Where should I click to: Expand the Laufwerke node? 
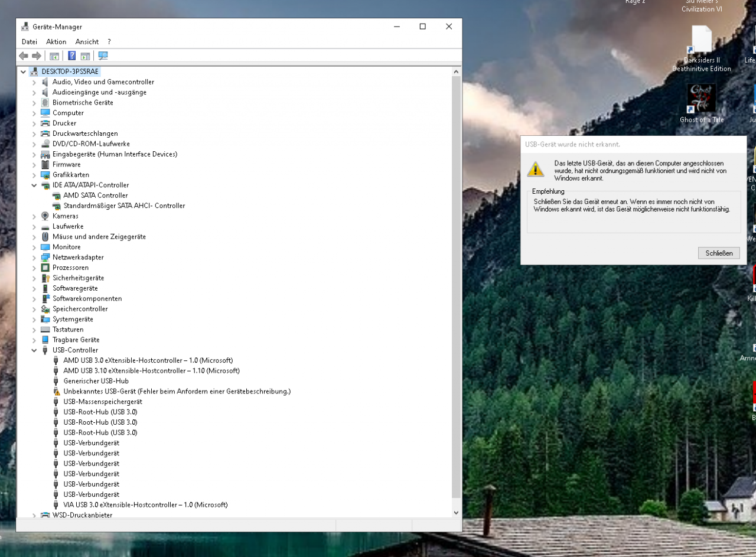(x=34, y=226)
